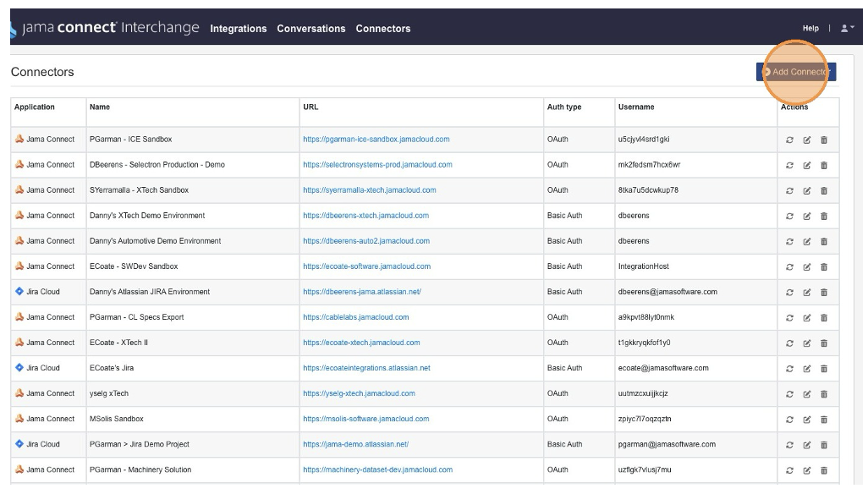This screenshot has width=868, height=494.
Task: Open cablelabs.jamacloud.com link
Action: (x=356, y=317)
